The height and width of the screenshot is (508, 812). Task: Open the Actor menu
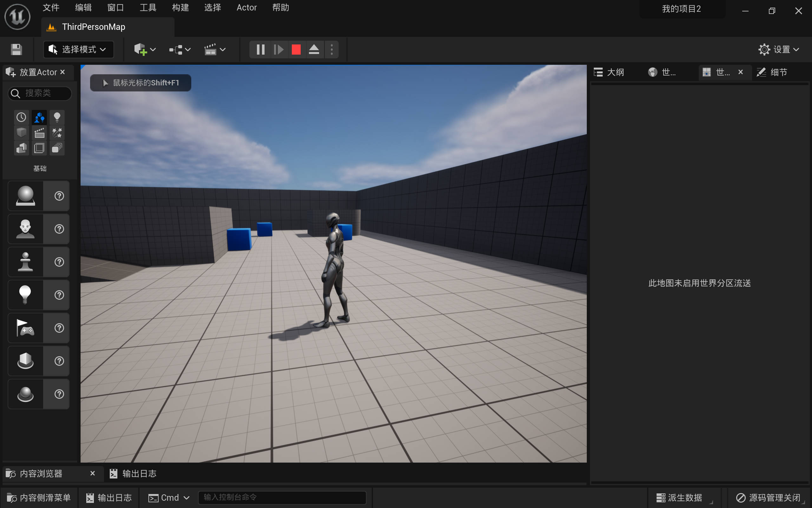(x=247, y=7)
